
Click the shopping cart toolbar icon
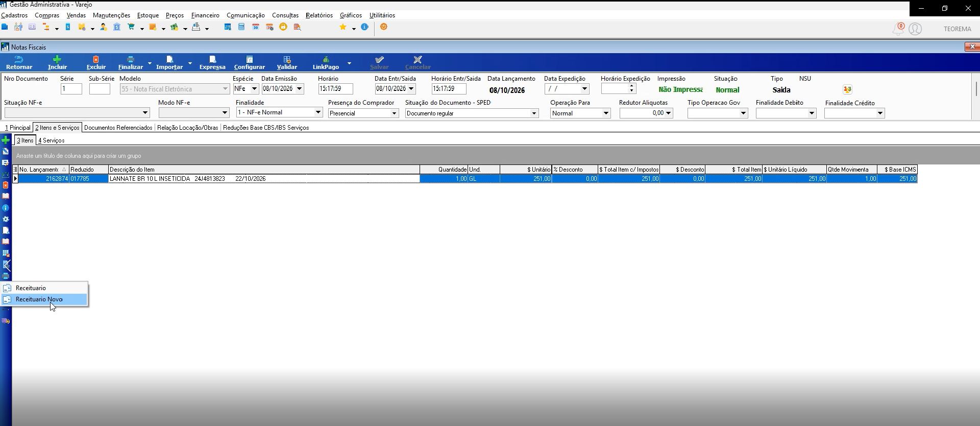(131, 27)
